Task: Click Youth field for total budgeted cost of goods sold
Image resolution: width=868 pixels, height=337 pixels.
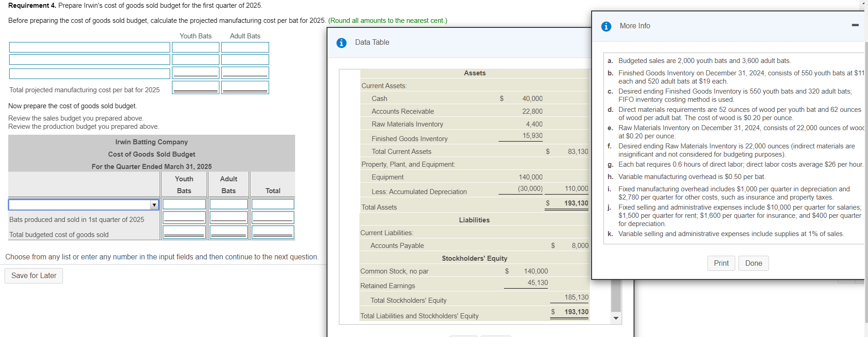Action: click(x=184, y=232)
